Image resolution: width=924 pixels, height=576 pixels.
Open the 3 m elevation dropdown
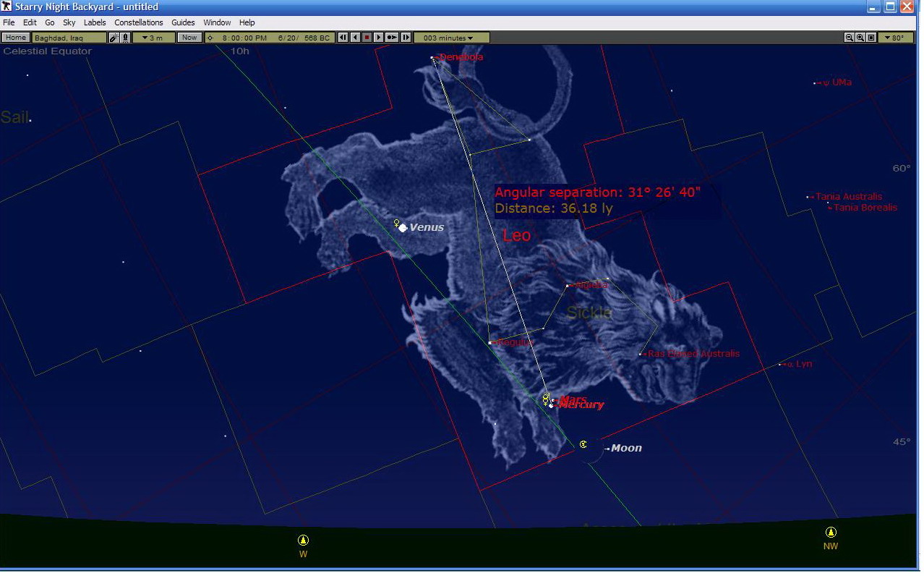tap(153, 38)
